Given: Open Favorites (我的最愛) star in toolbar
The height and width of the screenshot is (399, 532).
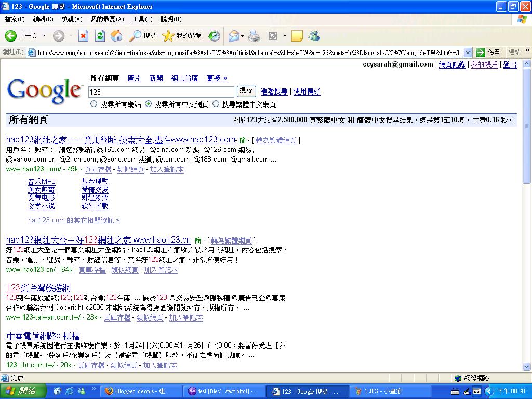Looking at the screenshot, I should pos(181,36).
